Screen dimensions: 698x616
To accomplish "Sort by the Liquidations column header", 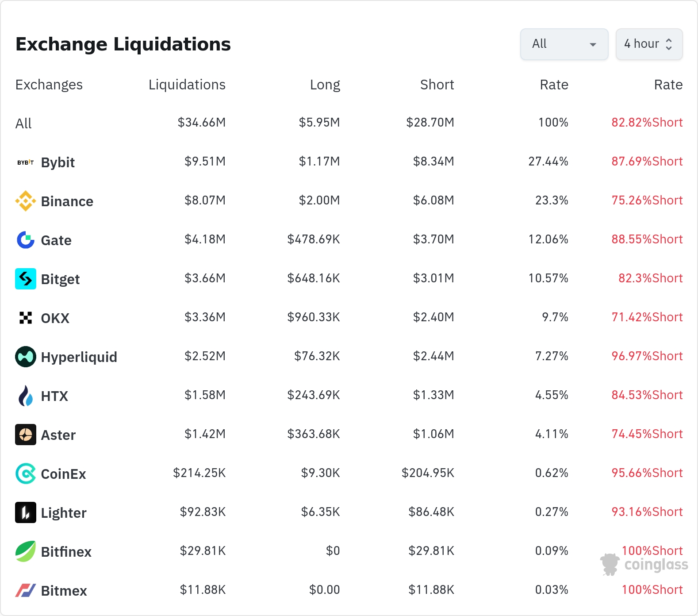I will (x=187, y=85).
